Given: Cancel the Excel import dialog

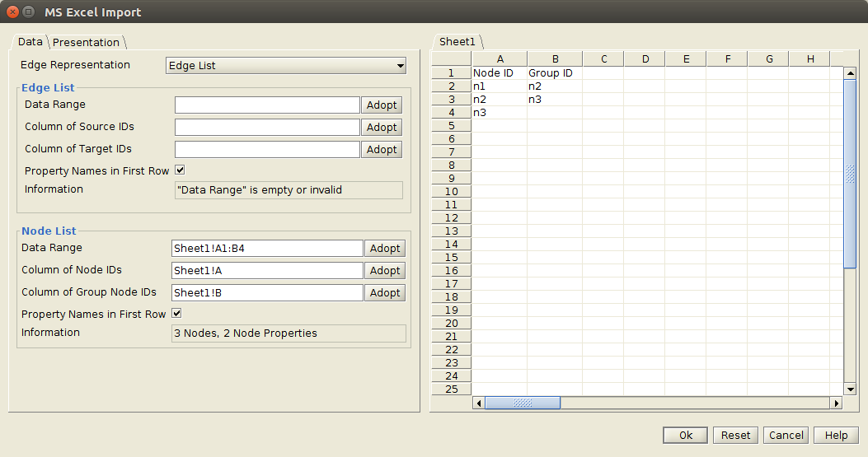Looking at the screenshot, I should 786,436.
